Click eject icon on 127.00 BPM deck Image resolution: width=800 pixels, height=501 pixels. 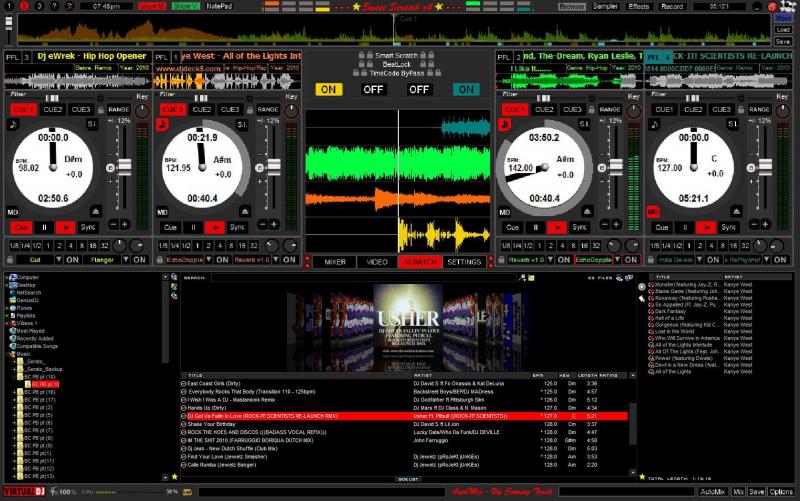click(736, 211)
